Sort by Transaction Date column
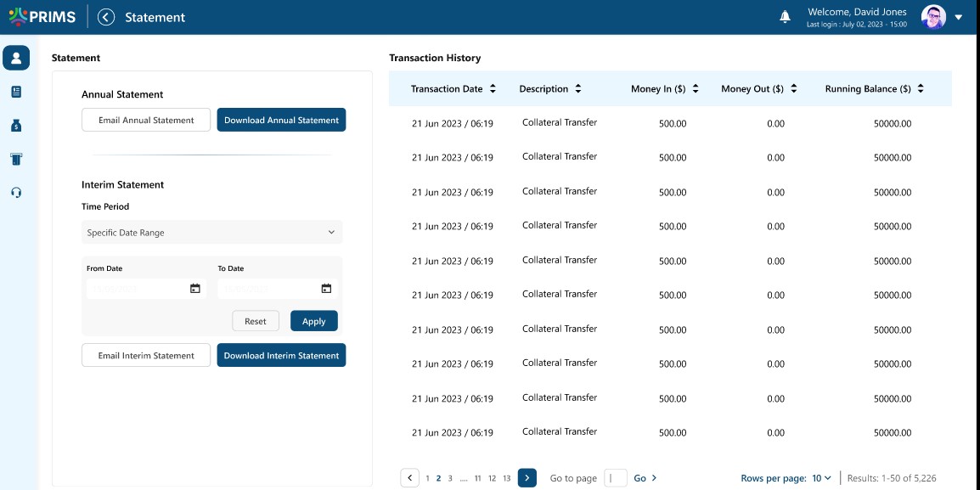The height and width of the screenshot is (490, 980). point(493,89)
